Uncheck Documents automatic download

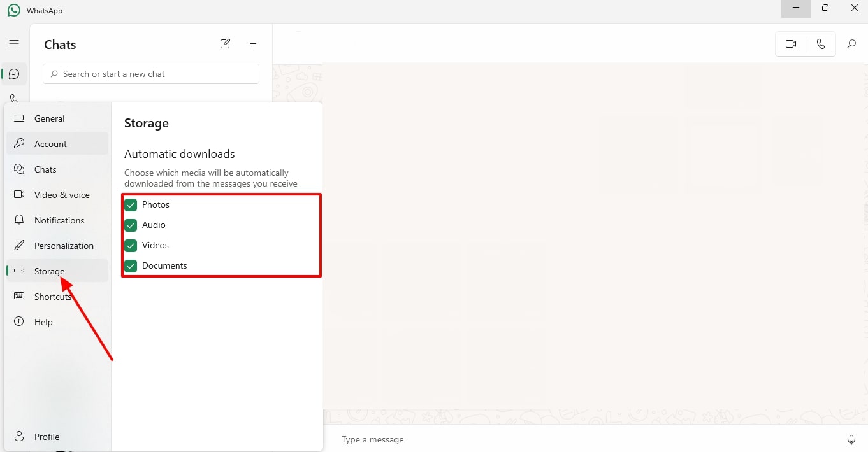(131, 265)
